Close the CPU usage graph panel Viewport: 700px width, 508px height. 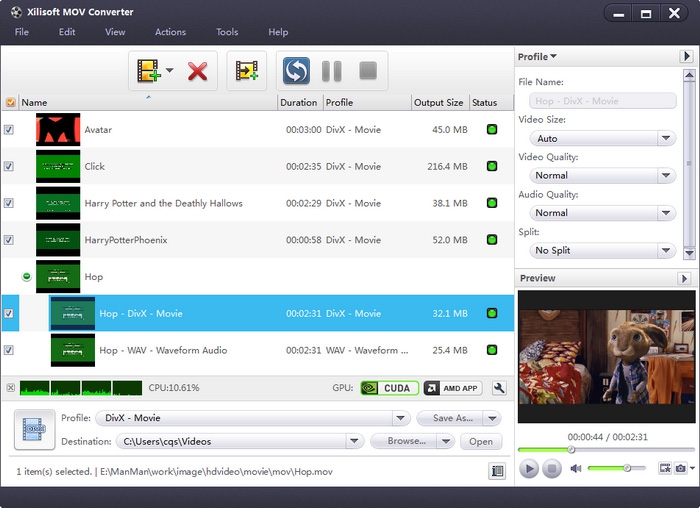11,387
